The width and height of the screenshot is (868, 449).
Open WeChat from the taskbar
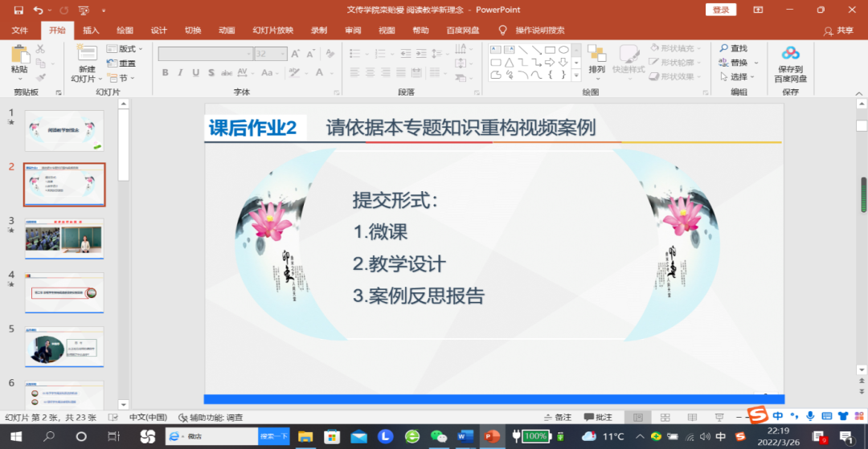pos(438,436)
